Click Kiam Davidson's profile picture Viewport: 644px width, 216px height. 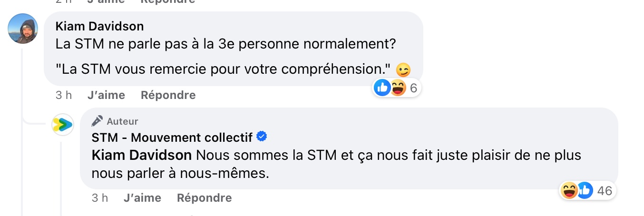[x=23, y=29]
